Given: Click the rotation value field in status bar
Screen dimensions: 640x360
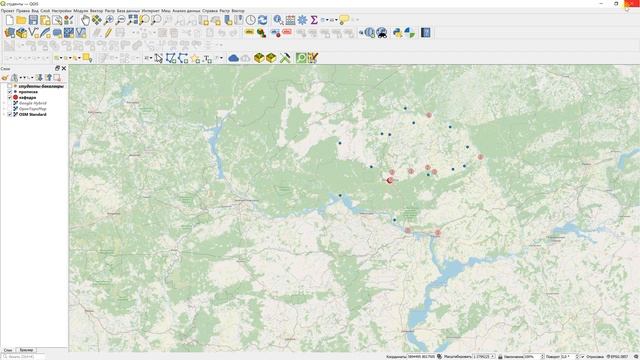Looking at the screenshot, I should [570, 356].
